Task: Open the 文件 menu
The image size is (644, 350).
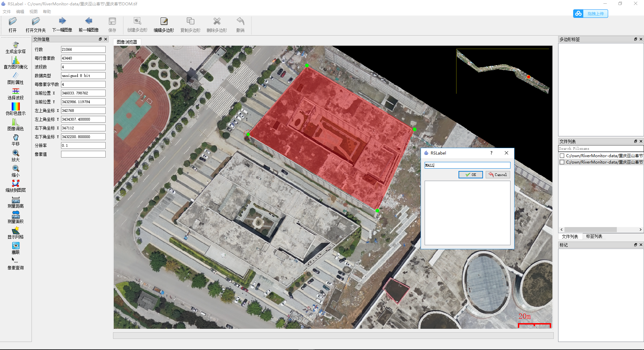Action: tap(7, 12)
